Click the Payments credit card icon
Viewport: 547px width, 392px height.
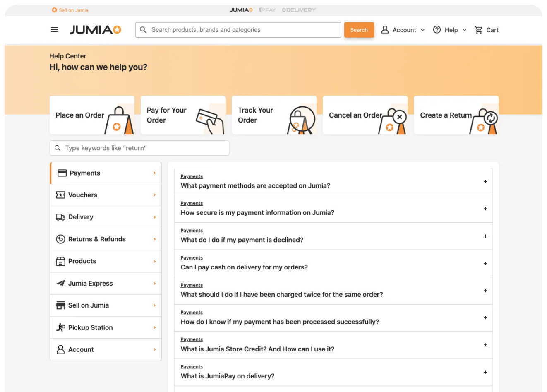62,173
